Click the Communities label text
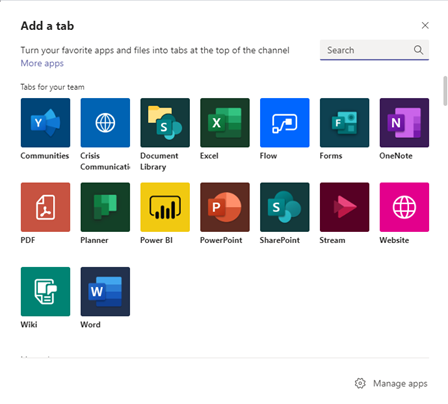The width and height of the screenshot is (448, 404). tap(45, 156)
